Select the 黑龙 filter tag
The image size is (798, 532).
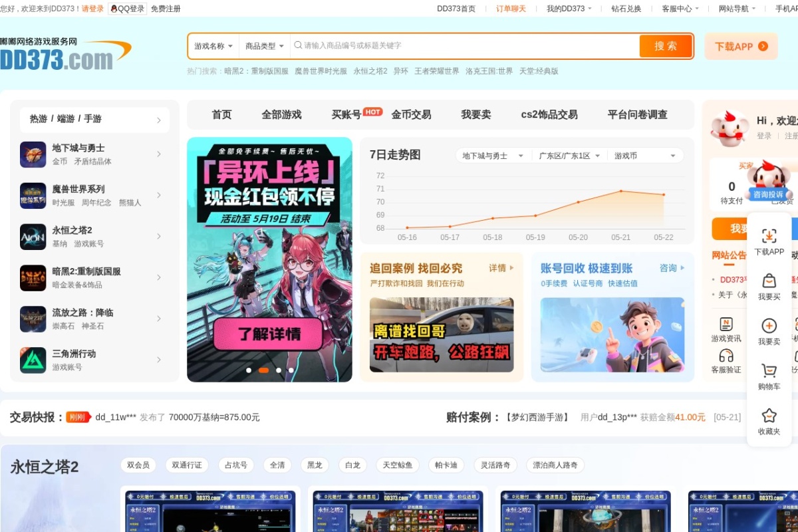(315, 465)
